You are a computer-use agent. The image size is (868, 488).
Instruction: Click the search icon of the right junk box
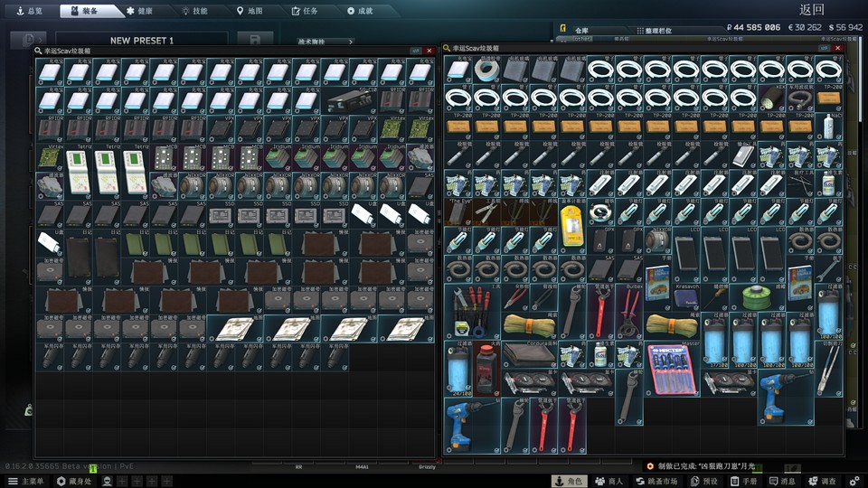tap(447, 48)
